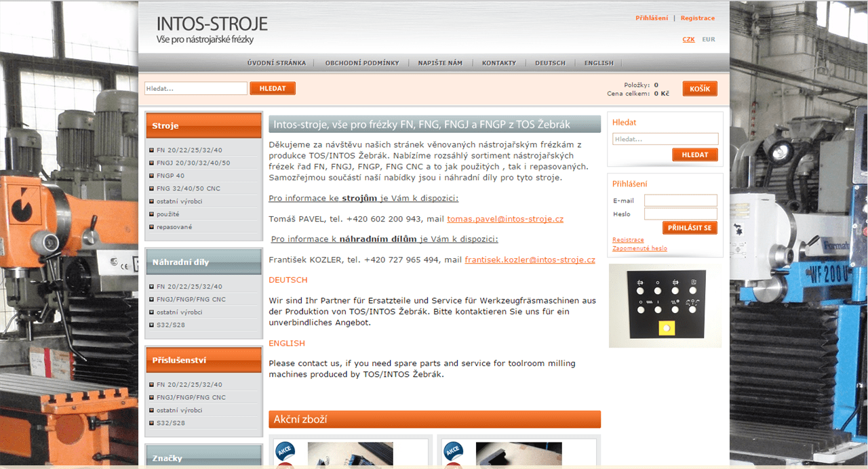The width and height of the screenshot is (868, 469).
Task: Open ostatní výrobci under Stroje
Action: coord(180,201)
